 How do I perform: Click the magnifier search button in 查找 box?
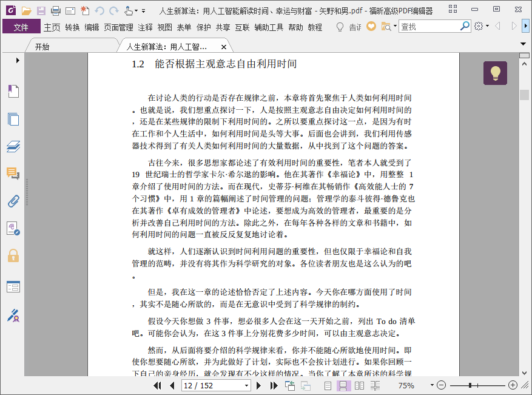(465, 26)
